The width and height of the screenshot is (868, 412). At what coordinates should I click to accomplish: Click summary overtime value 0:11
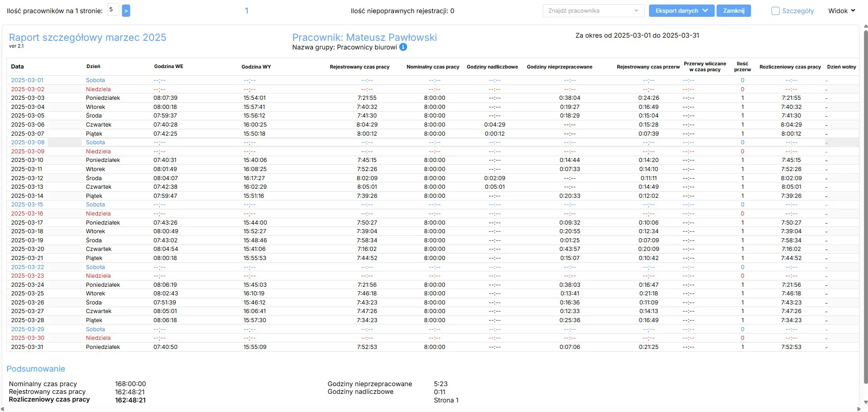[439, 392]
